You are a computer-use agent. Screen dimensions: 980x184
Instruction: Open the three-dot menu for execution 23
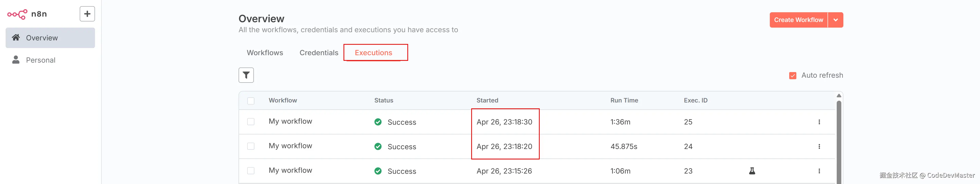tap(819, 171)
